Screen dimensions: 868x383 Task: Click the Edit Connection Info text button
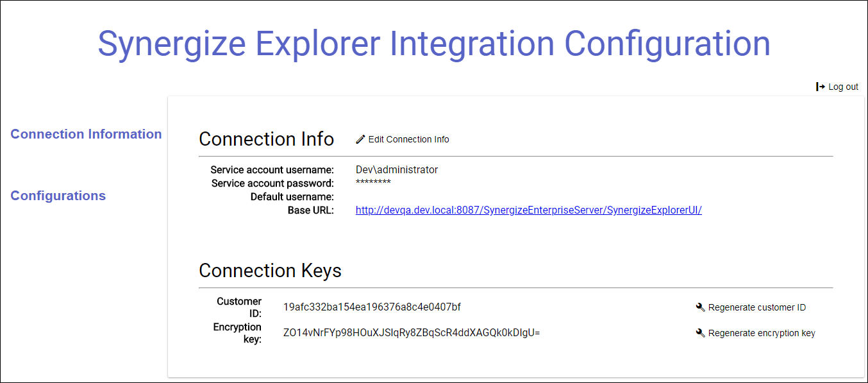[409, 139]
